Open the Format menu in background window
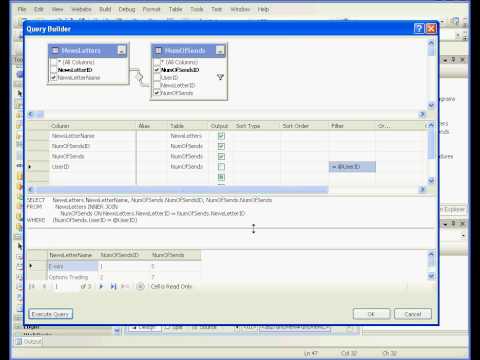This screenshot has height=360, width=480. pyautogui.click(x=151, y=9)
